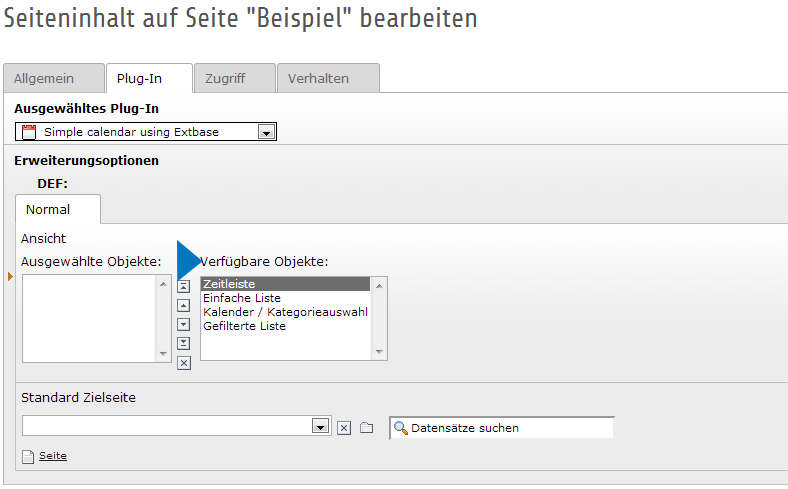Remove selected object from Ausgewählte Objekte

tap(183, 363)
